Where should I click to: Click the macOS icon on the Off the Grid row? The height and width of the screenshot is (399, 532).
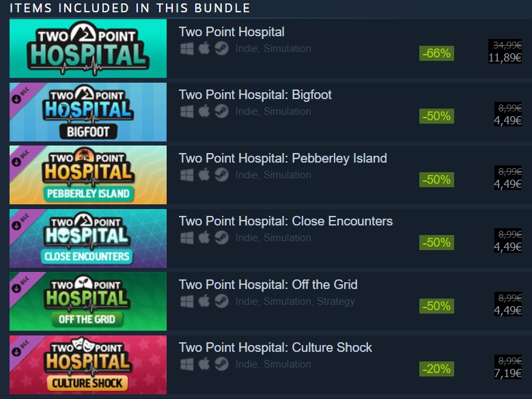tap(204, 301)
